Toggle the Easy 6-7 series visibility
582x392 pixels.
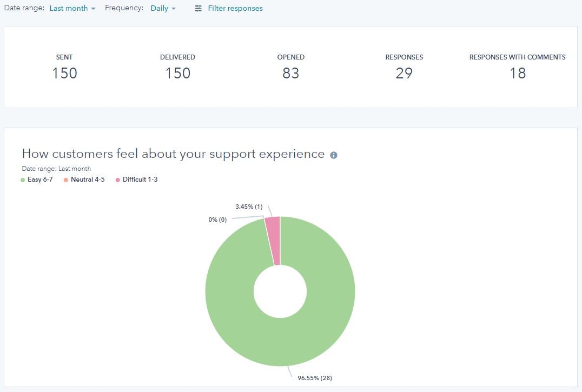[x=37, y=179]
